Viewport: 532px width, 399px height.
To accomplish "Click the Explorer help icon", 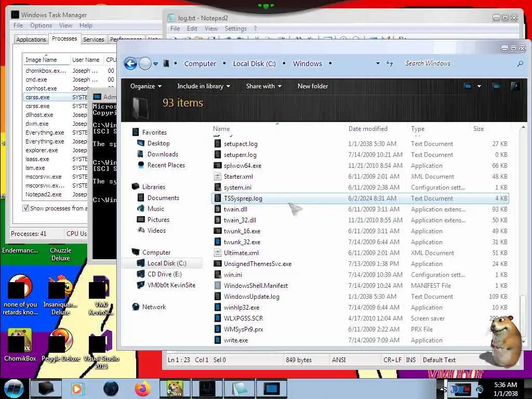I will (515, 86).
